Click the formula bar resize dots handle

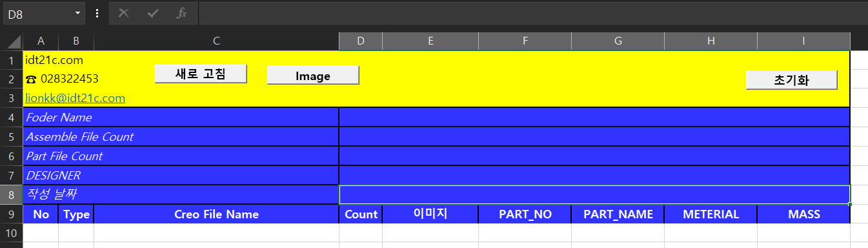[x=97, y=13]
